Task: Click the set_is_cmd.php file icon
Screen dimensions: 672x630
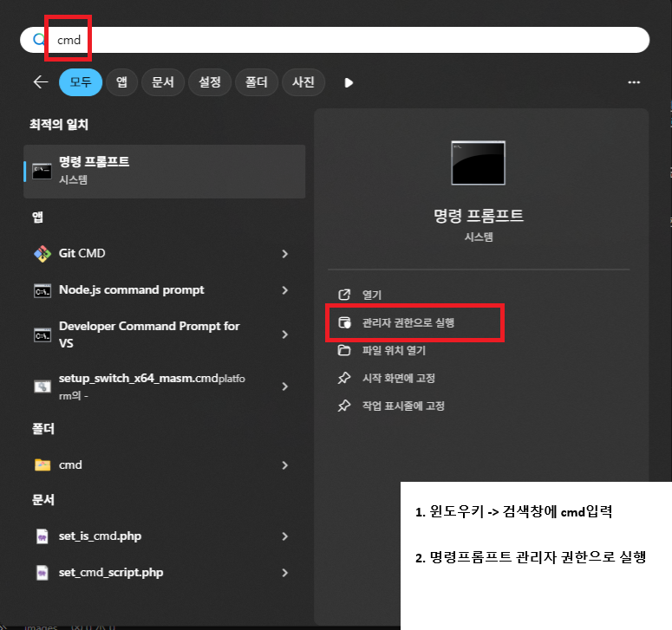Action: (x=42, y=536)
